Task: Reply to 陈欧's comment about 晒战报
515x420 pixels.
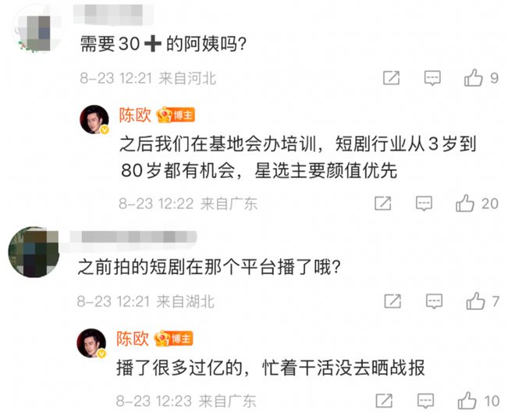Action: (x=423, y=402)
